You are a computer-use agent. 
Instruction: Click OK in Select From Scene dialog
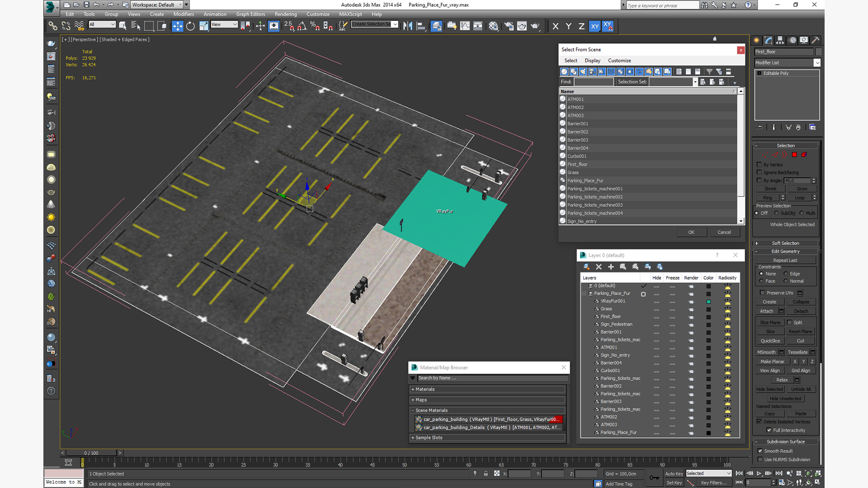click(691, 232)
